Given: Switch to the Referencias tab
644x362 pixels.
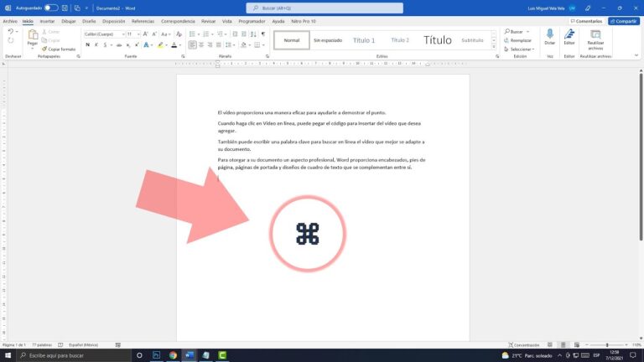Looking at the screenshot, I should 143,21.
